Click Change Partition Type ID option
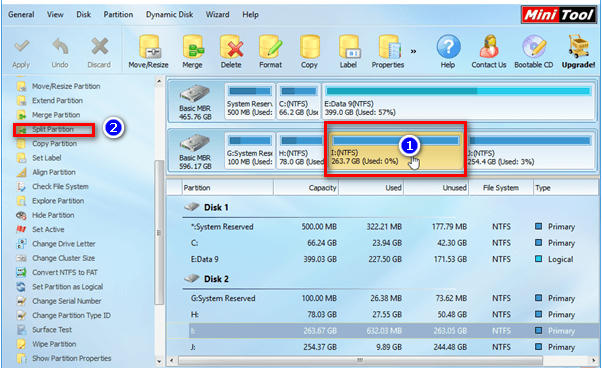 tap(71, 315)
